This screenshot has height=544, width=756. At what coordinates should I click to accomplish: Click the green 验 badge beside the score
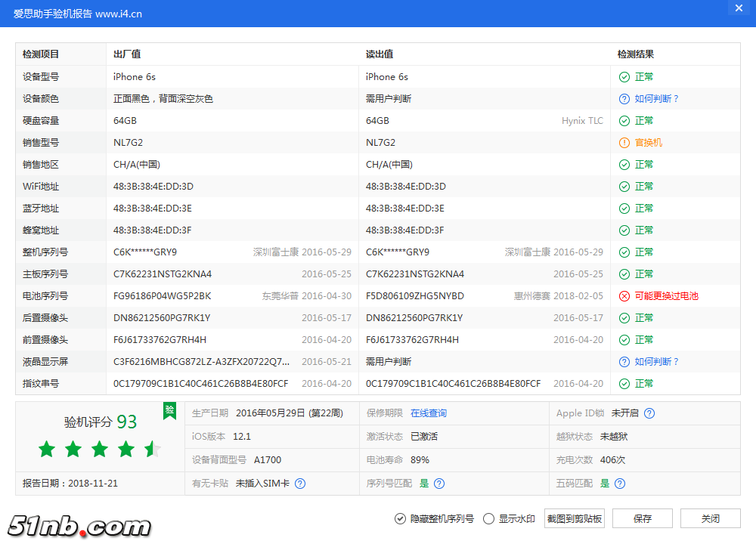169,410
